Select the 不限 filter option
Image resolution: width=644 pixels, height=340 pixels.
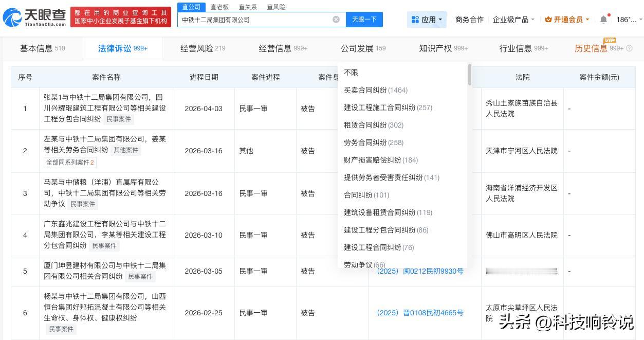pos(351,73)
